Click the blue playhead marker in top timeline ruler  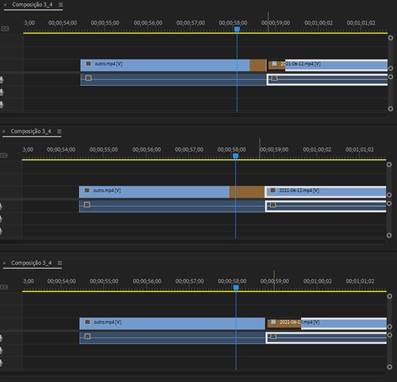tap(237, 29)
